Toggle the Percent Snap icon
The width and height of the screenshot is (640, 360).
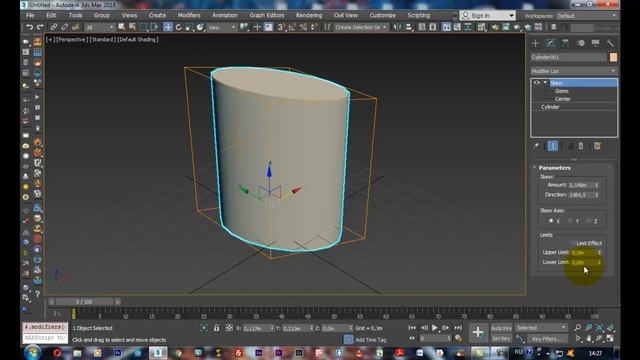pyautogui.click(x=303, y=27)
